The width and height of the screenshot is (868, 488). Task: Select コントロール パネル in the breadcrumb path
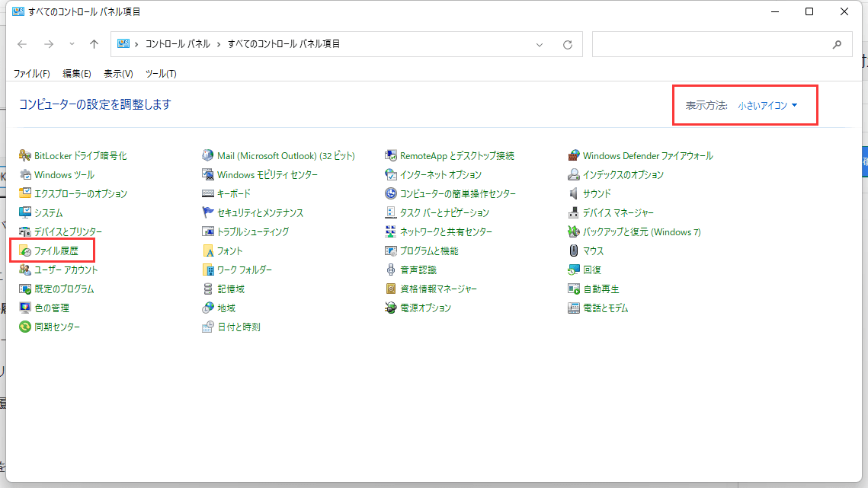click(178, 44)
